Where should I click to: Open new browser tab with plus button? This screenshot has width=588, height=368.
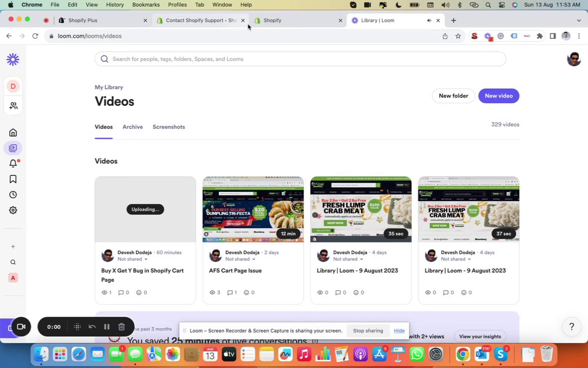[453, 20]
